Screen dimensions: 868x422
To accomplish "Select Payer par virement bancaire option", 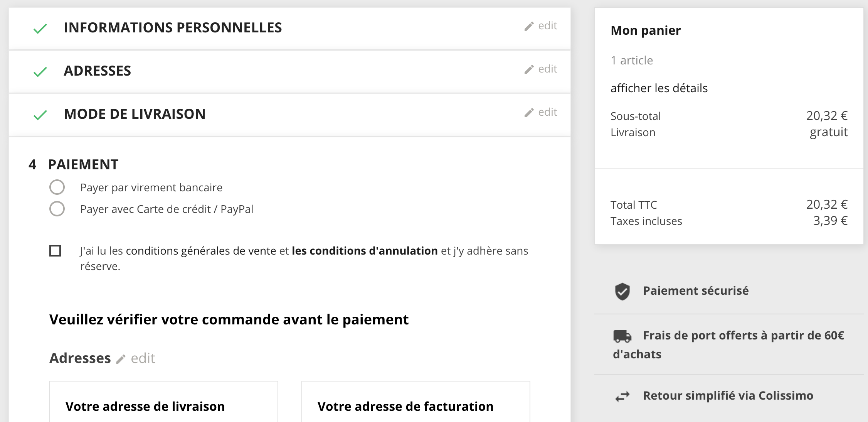I will point(57,187).
